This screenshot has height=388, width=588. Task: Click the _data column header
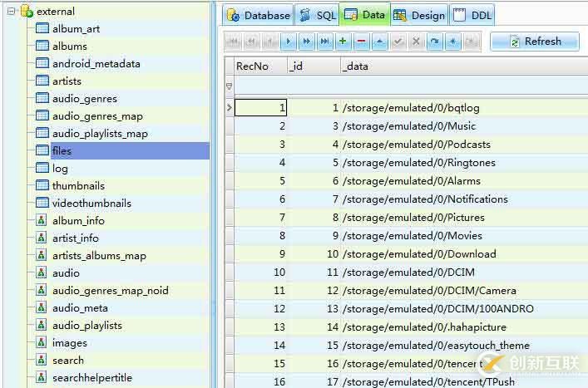[x=464, y=66]
